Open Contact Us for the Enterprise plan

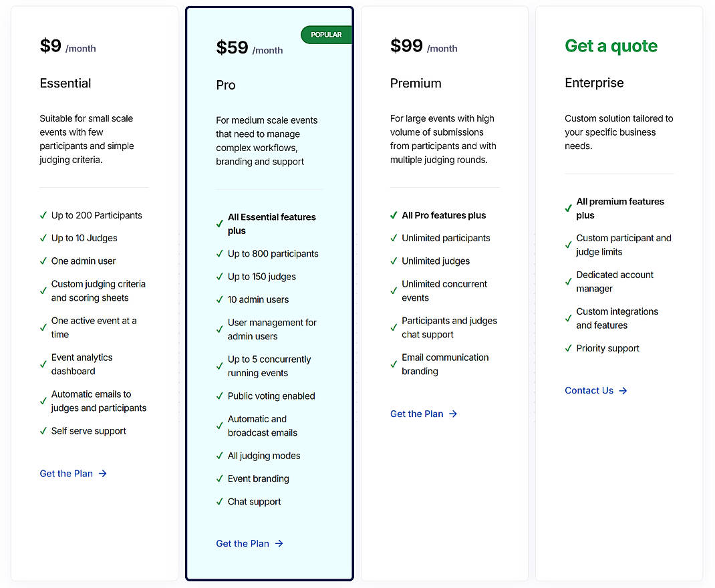[x=589, y=390]
